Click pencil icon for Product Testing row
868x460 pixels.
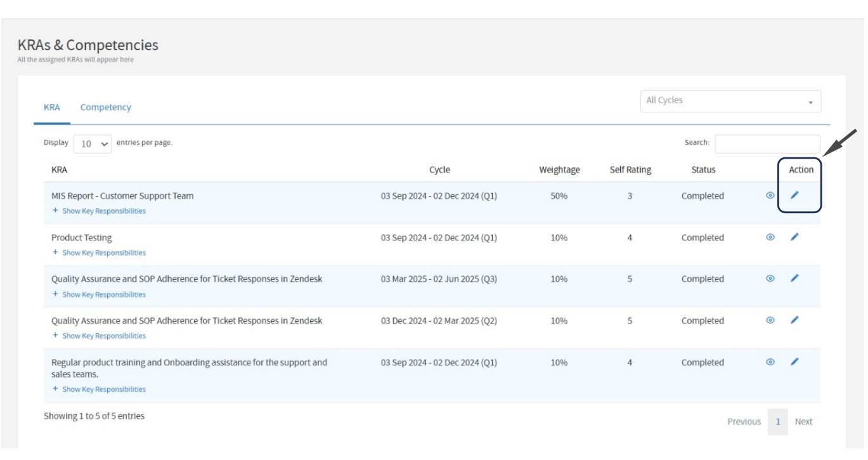(794, 237)
